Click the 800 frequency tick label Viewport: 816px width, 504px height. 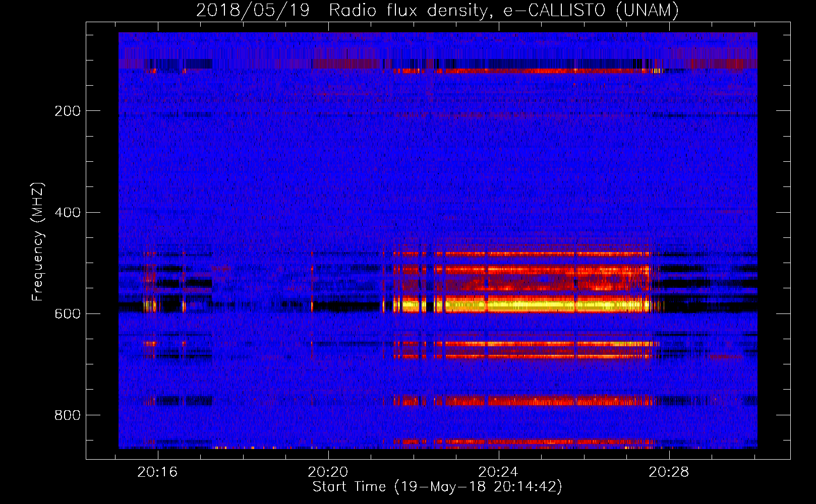point(68,415)
